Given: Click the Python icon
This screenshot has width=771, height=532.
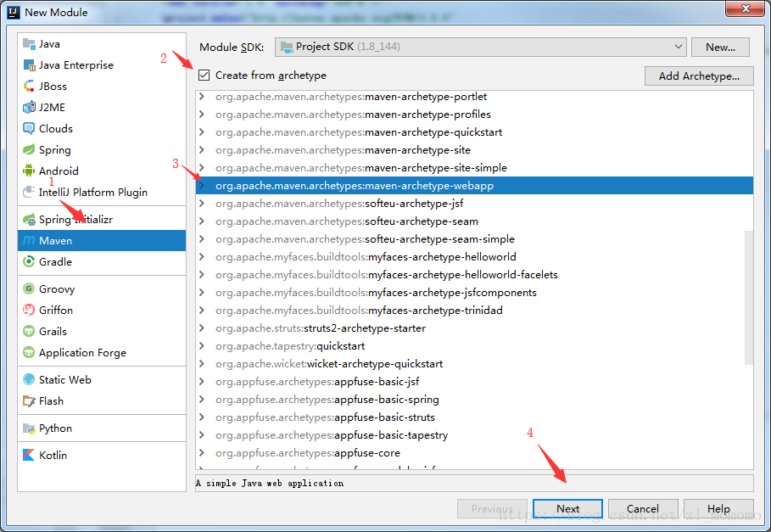Looking at the screenshot, I should pos(29,428).
